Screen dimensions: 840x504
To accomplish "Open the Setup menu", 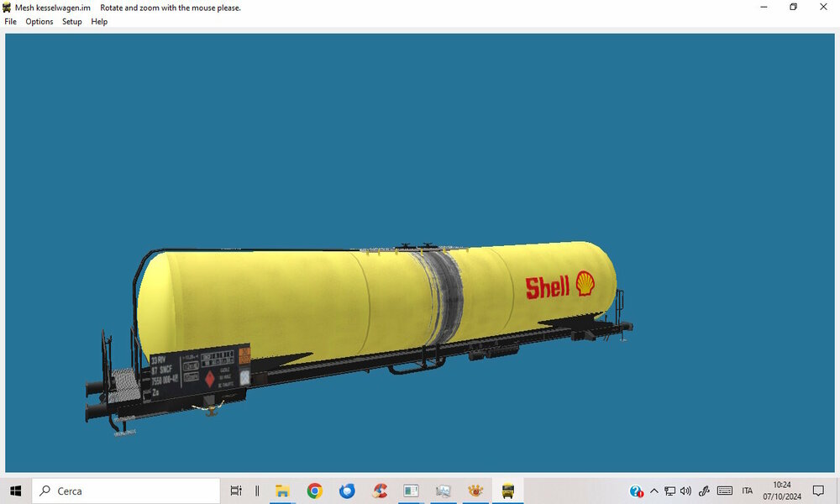I will tap(71, 22).
